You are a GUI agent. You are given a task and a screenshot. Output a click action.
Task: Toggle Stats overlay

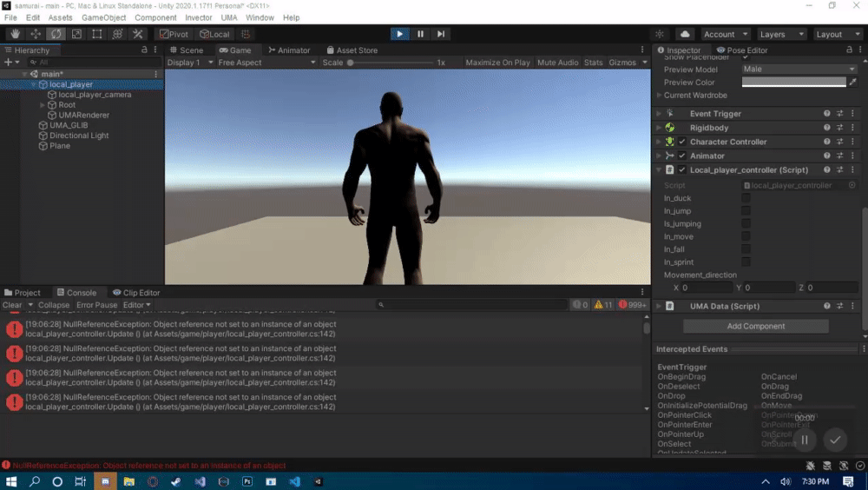point(593,63)
